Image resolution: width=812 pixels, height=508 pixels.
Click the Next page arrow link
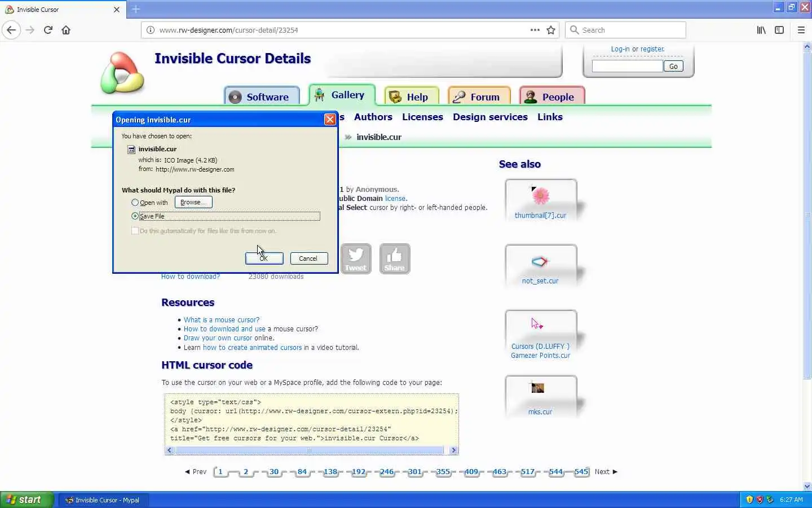(x=606, y=472)
